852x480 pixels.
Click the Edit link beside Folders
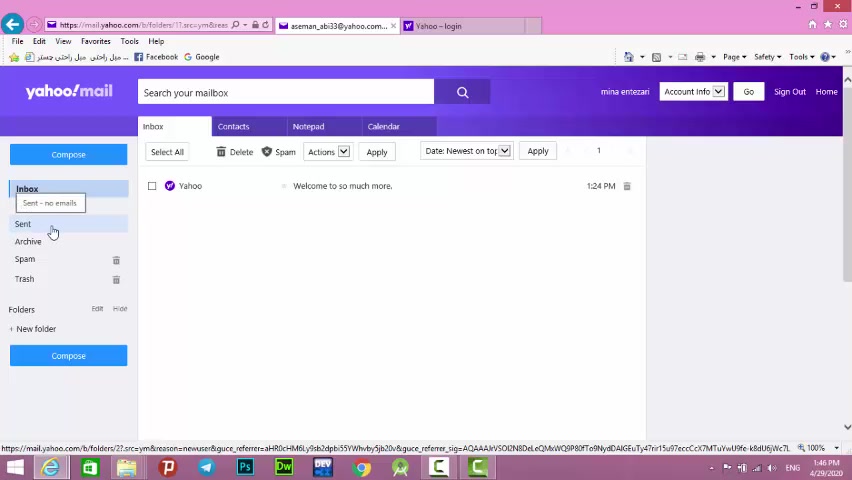click(x=97, y=309)
